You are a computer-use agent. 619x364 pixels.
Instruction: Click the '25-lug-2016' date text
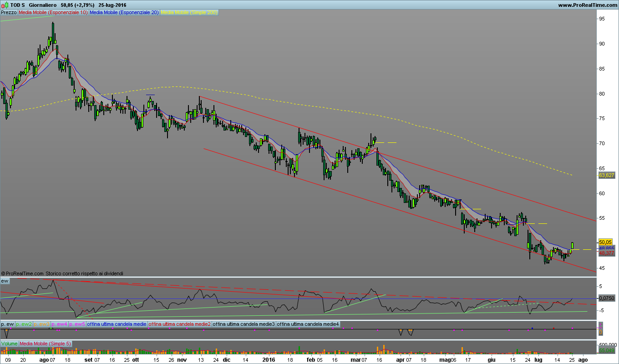113,5
